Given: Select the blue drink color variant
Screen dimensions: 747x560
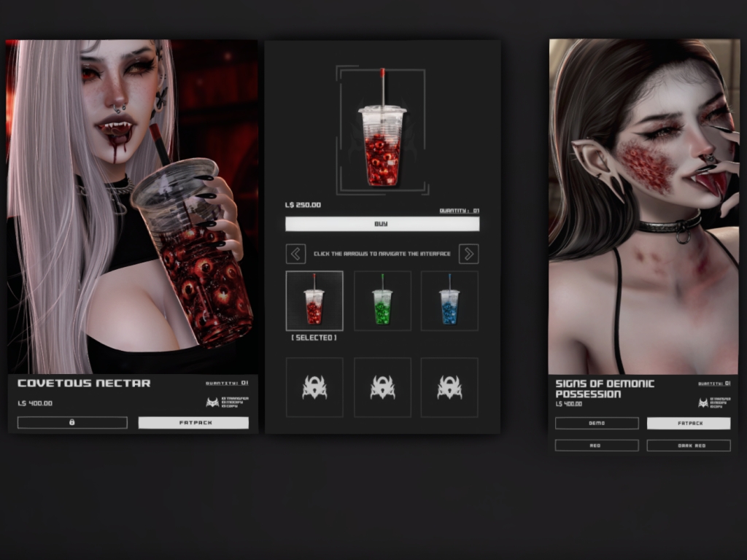Looking at the screenshot, I should click(x=449, y=300).
